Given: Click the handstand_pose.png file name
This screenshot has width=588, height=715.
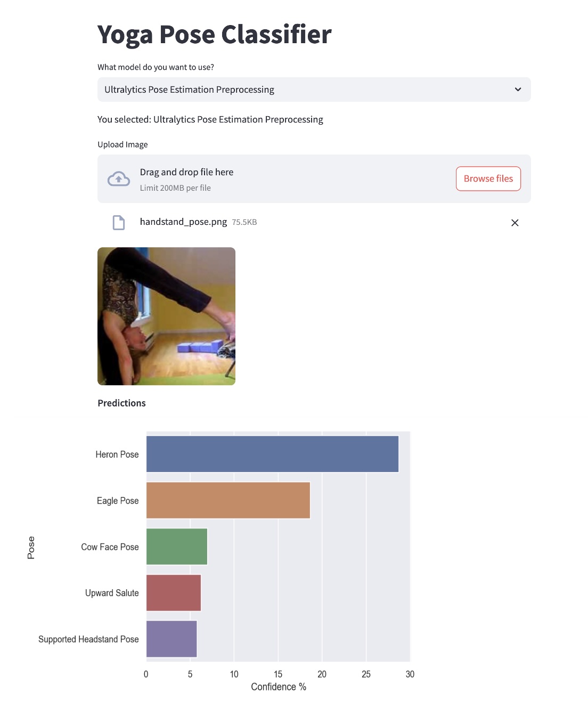Looking at the screenshot, I should click(183, 222).
